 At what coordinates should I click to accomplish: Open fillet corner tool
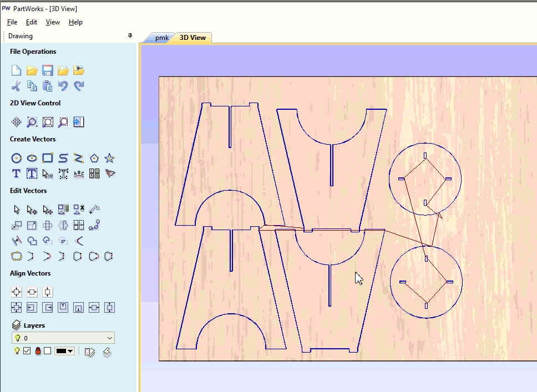[x=78, y=241]
